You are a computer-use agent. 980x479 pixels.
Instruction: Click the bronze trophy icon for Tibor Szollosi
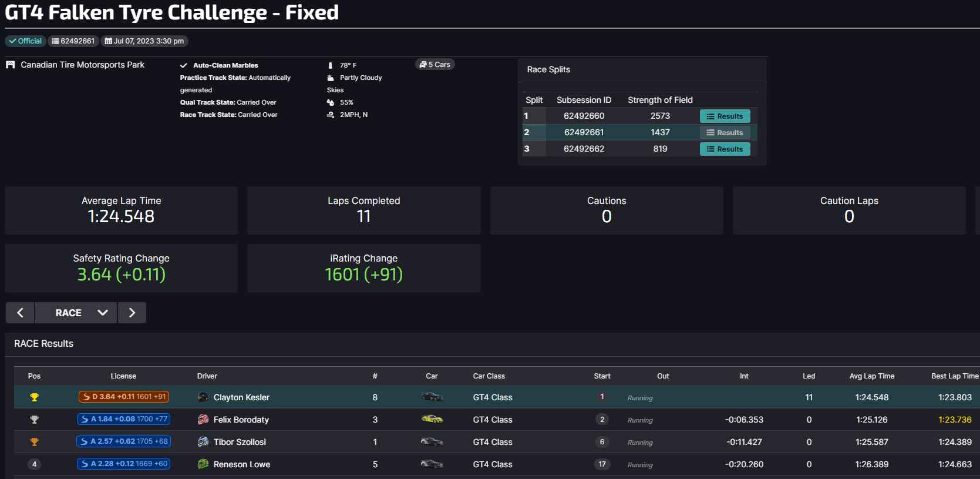tap(35, 442)
